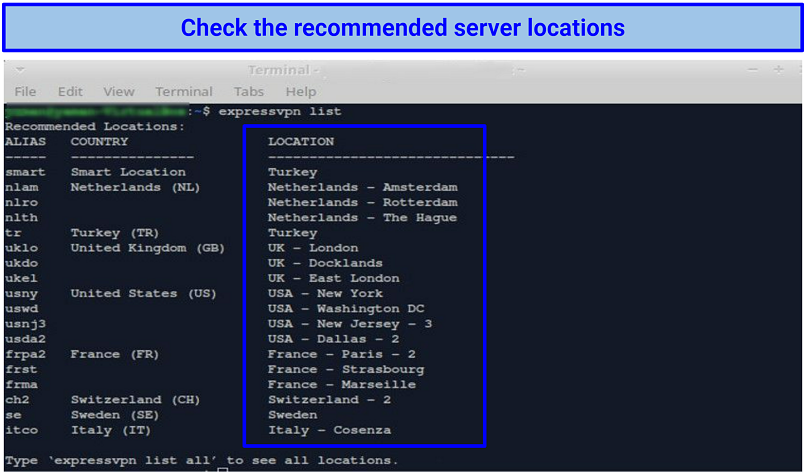Click 'Italy - Cosenza' location
806x475 pixels.
click(329, 430)
